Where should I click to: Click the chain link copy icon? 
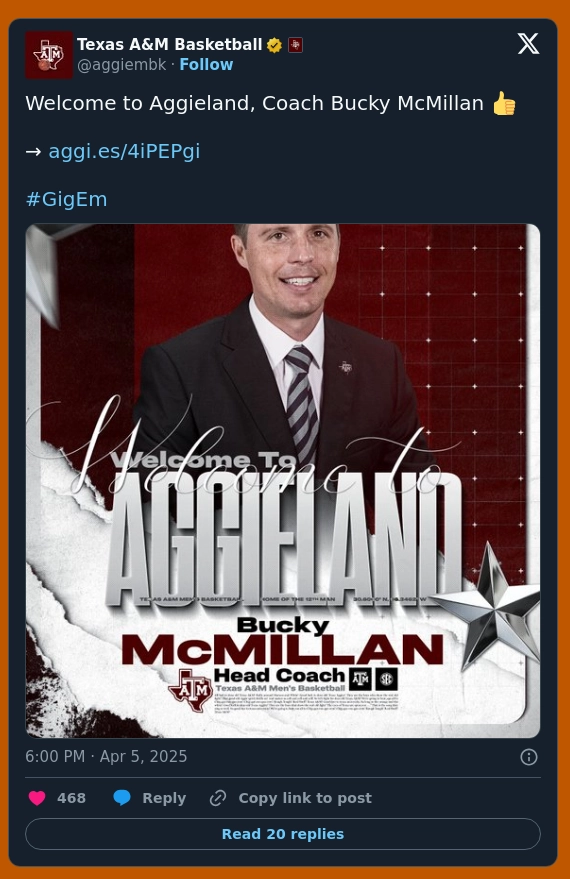click(217, 798)
